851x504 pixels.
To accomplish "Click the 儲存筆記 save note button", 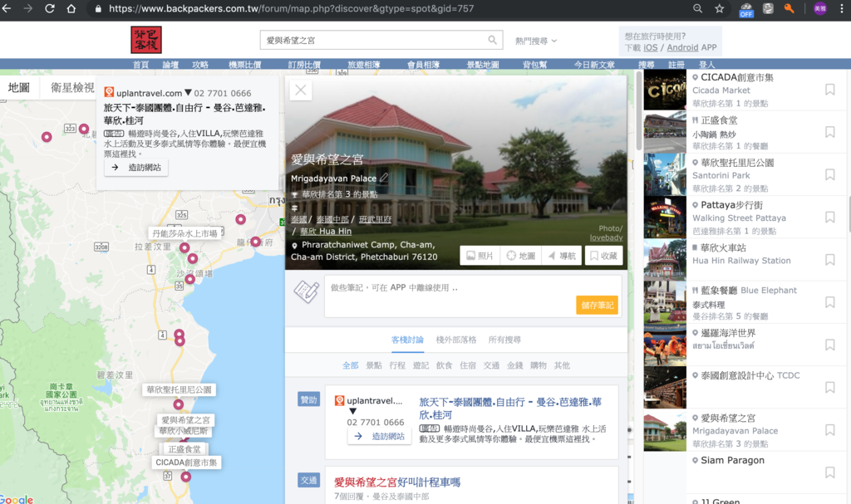I will coord(597,305).
